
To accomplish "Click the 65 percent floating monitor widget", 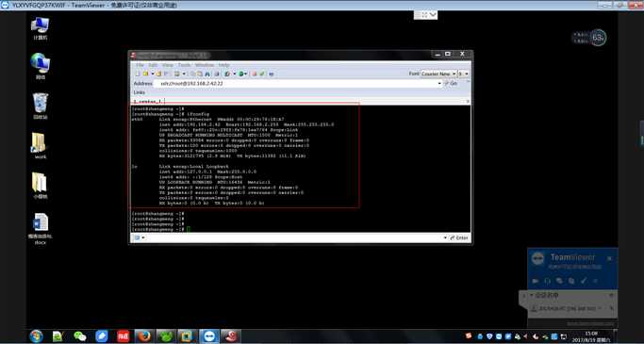I will tap(598, 38).
